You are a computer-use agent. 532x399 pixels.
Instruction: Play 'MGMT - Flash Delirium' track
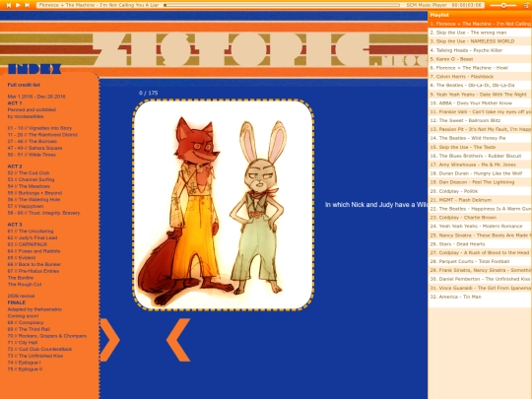(x=480, y=200)
